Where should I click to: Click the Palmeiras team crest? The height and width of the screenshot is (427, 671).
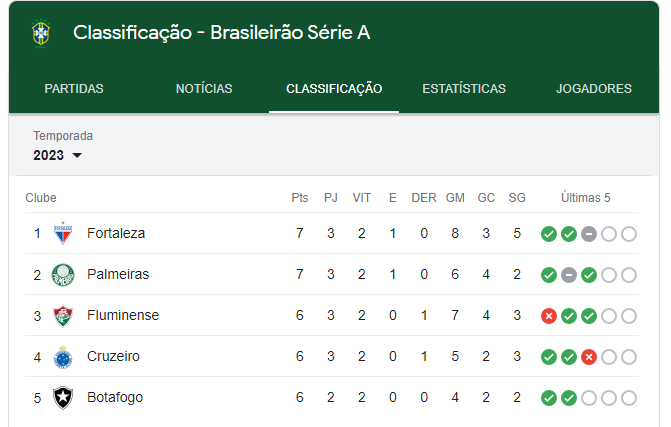(x=63, y=275)
